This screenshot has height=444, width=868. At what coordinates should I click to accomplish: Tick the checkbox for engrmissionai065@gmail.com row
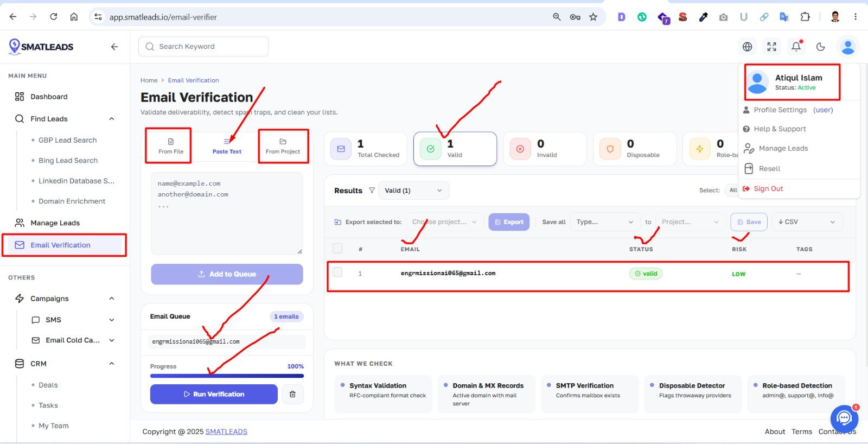(337, 272)
